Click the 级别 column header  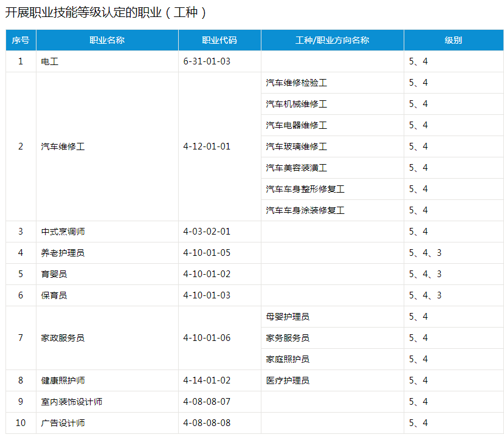coord(453,40)
